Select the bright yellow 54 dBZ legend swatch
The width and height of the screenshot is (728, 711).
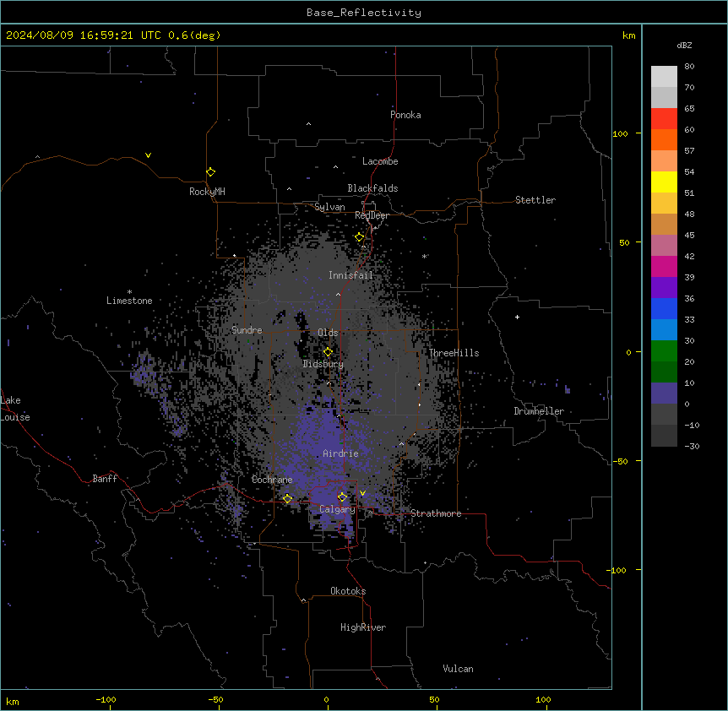[x=664, y=182]
